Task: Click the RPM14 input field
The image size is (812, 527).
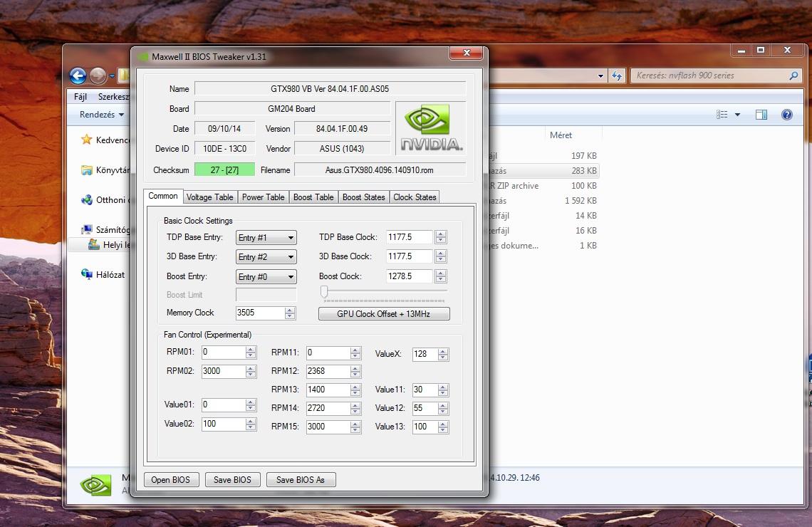Action: (x=328, y=408)
